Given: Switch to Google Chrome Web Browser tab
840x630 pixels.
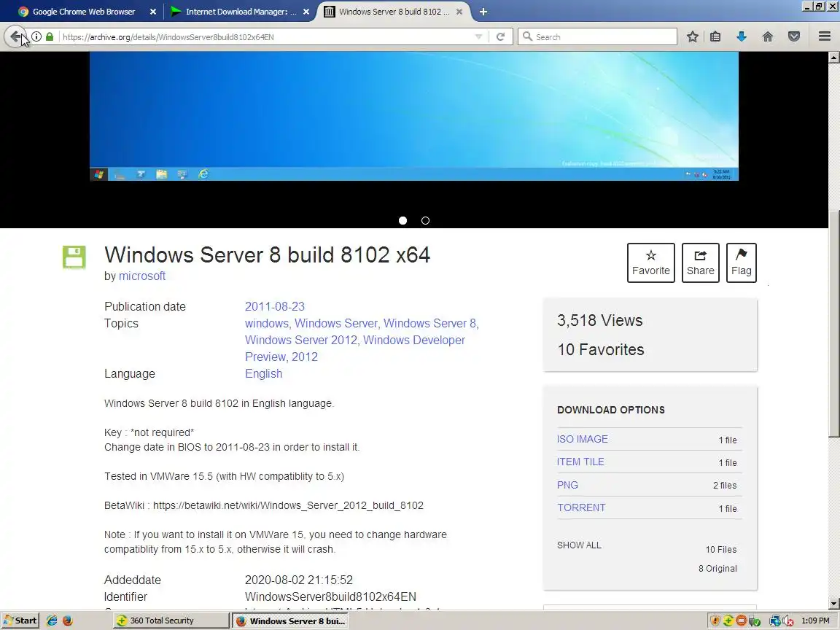Looking at the screenshot, I should (x=84, y=11).
